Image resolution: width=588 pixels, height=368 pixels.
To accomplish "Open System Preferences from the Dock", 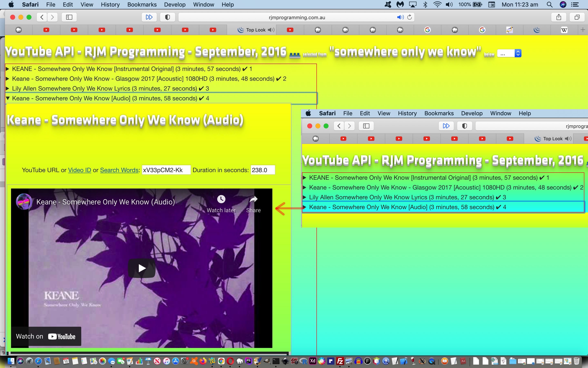I will click(x=185, y=361).
